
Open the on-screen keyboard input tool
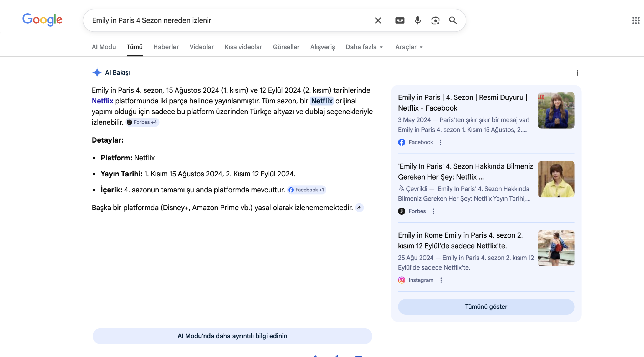[400, 20]
